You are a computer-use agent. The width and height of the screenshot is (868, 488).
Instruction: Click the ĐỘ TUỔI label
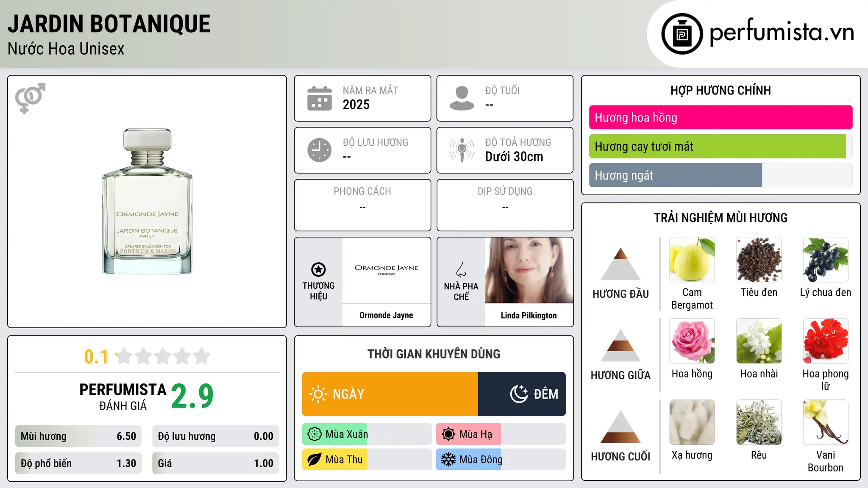(x=502, y=91)
